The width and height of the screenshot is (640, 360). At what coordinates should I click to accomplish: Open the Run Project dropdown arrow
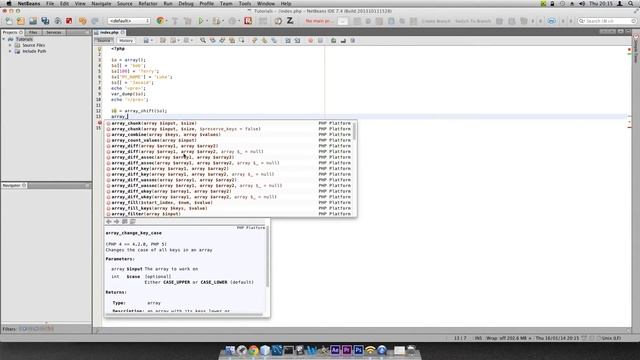coord(207,21)
